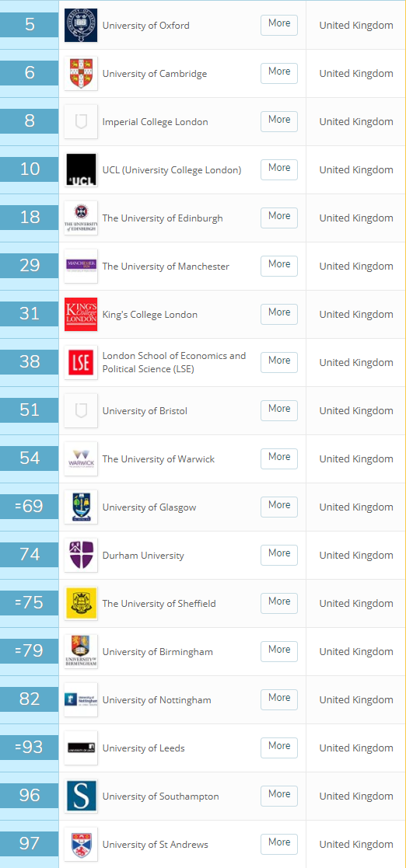Click the University of Southampton S logo

[x=81, y=796]
